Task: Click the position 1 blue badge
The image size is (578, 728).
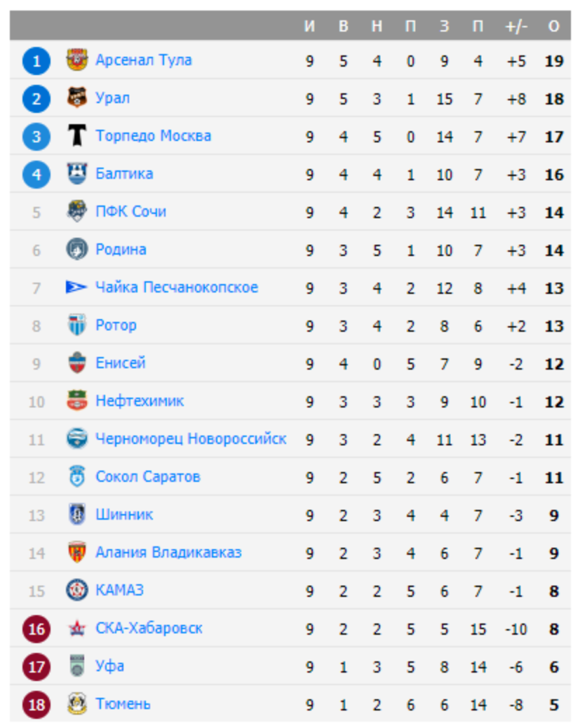Action: coord(36,61)
